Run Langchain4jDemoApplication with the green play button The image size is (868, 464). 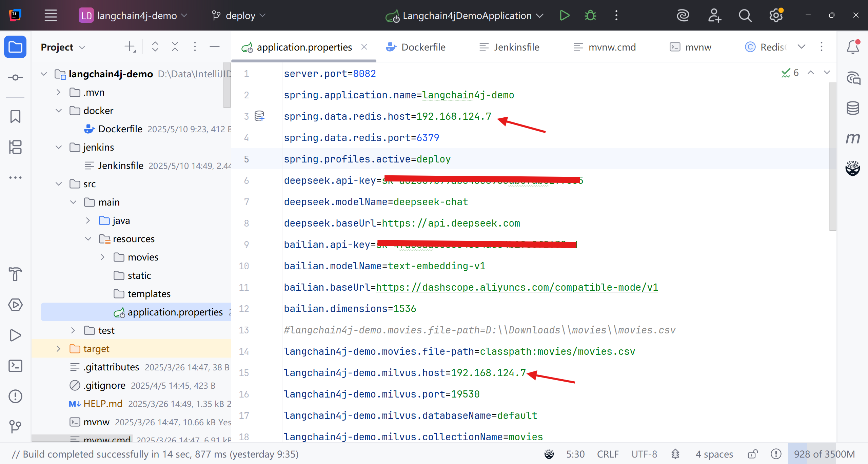565,16
